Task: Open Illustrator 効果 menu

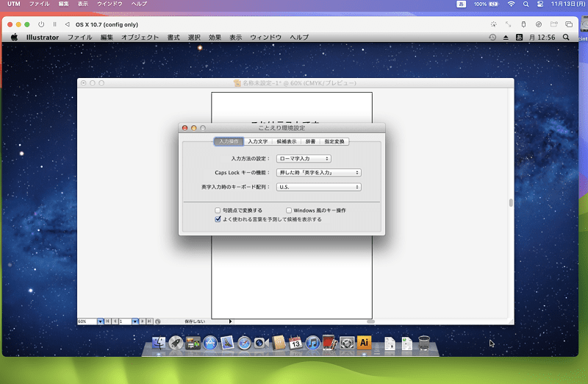Action: pyautogui.click(x=215, y=38)
